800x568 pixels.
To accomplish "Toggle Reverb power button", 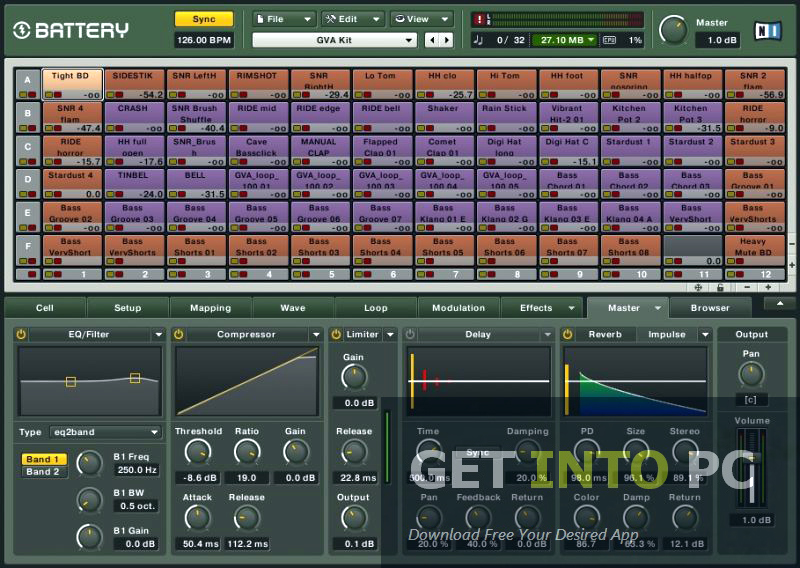I will (x=567, y=334).
